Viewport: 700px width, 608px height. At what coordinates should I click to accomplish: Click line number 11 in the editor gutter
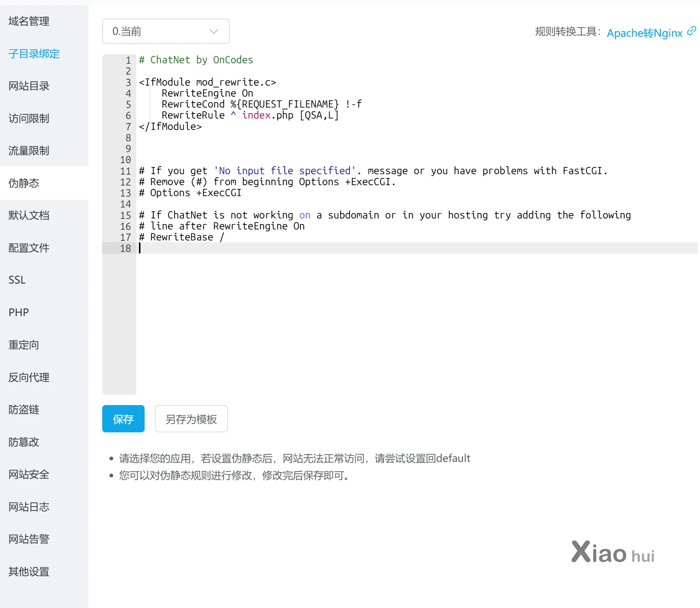point(125,171)
